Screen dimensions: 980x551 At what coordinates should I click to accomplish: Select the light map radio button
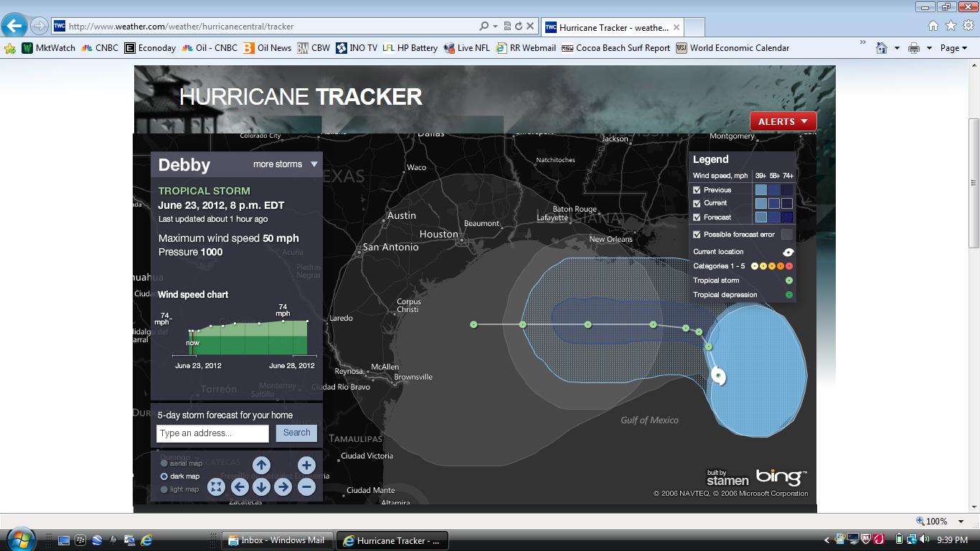click(x=164, y=489)
